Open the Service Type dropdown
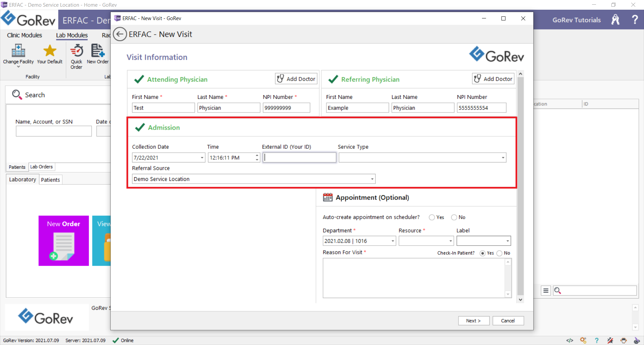644x345 pixels. [503, 158]
